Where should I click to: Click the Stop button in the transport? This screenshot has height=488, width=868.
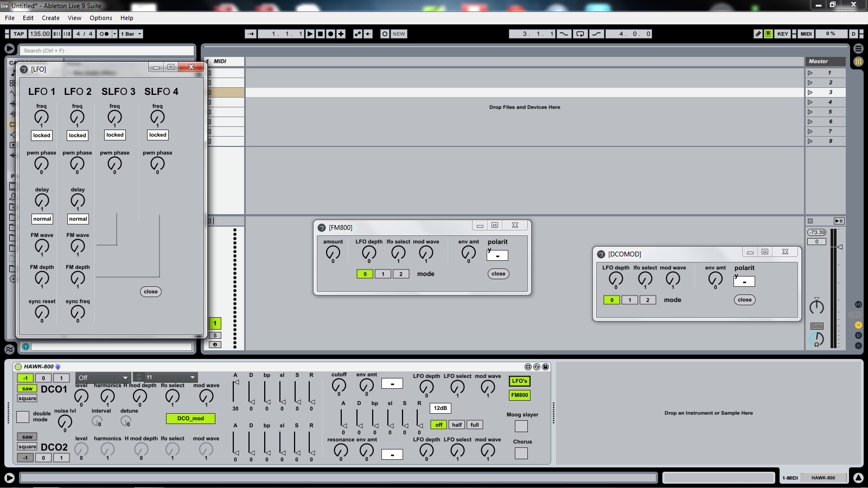pos(320,34)
